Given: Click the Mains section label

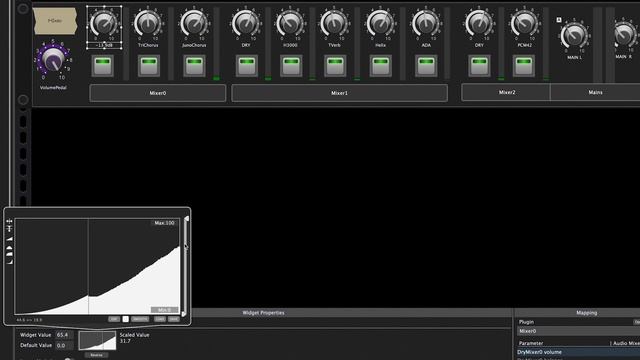Looking at the screenshot, I should (x=595, y=92).
